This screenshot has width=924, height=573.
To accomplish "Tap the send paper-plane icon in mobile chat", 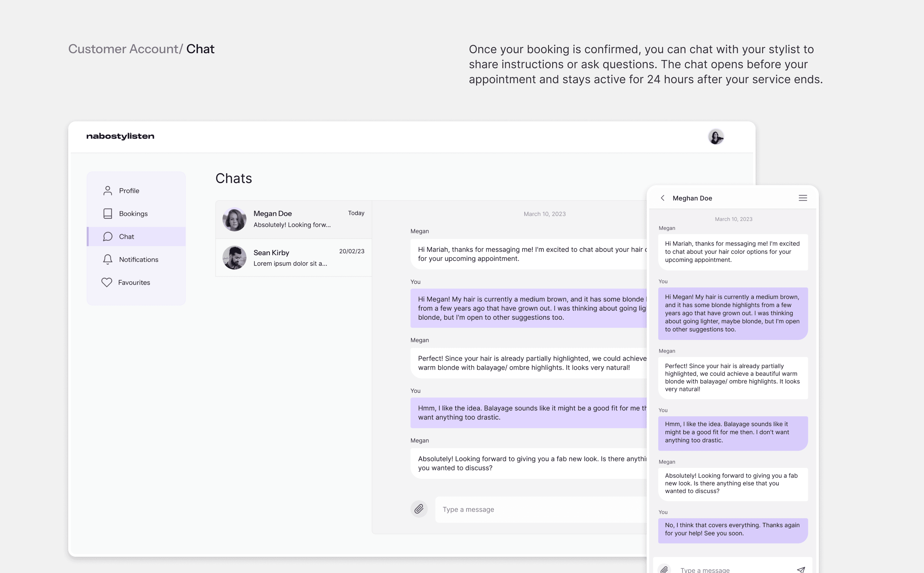I will (x=801, y=569).
